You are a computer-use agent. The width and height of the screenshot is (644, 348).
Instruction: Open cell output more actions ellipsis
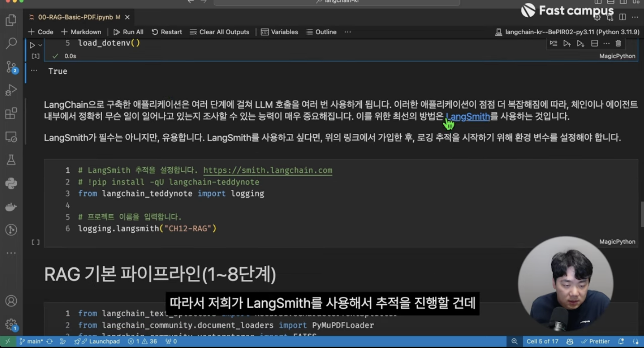click(34, 71)
